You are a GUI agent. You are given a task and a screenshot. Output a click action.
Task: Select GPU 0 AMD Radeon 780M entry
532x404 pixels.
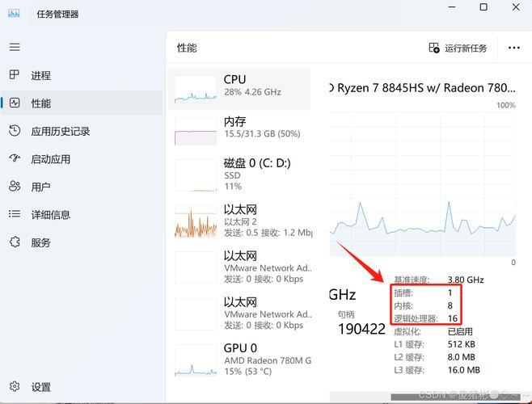coord(239,360)
